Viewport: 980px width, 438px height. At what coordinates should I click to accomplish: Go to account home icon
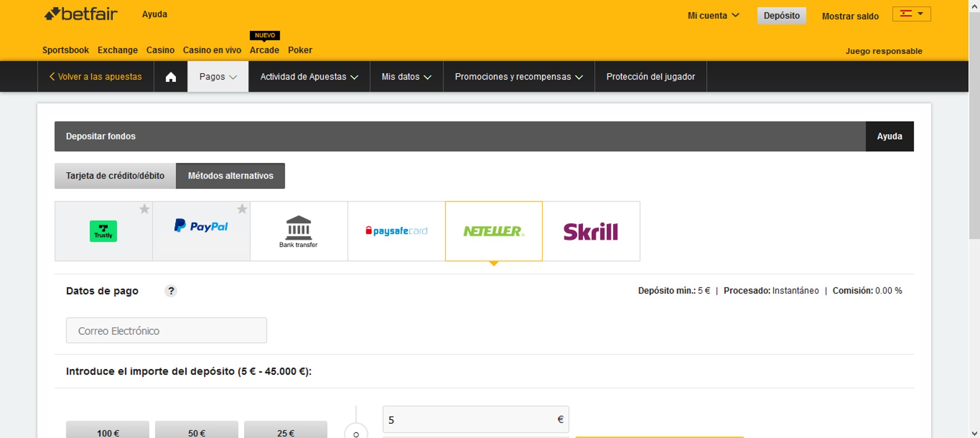pyautogui.click(x=171, y=77)
